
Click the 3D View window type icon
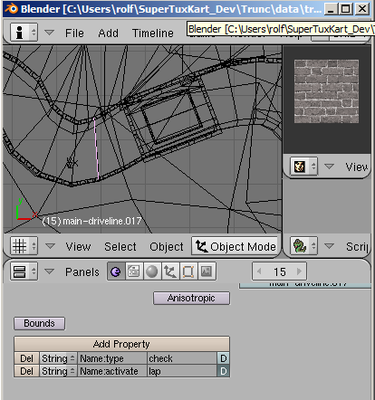coord(23,246)
